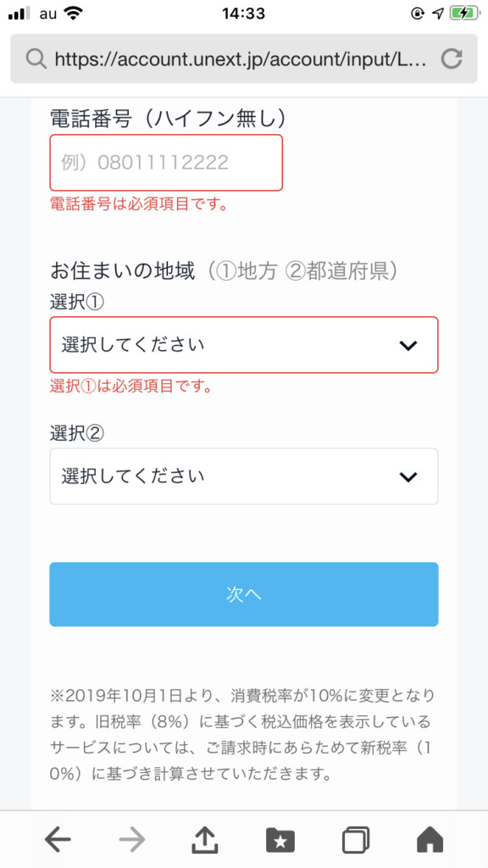Screen dimensions: 488x868
Task: Tap the orientation lock status icon
Action: click(x=418, y=14)
